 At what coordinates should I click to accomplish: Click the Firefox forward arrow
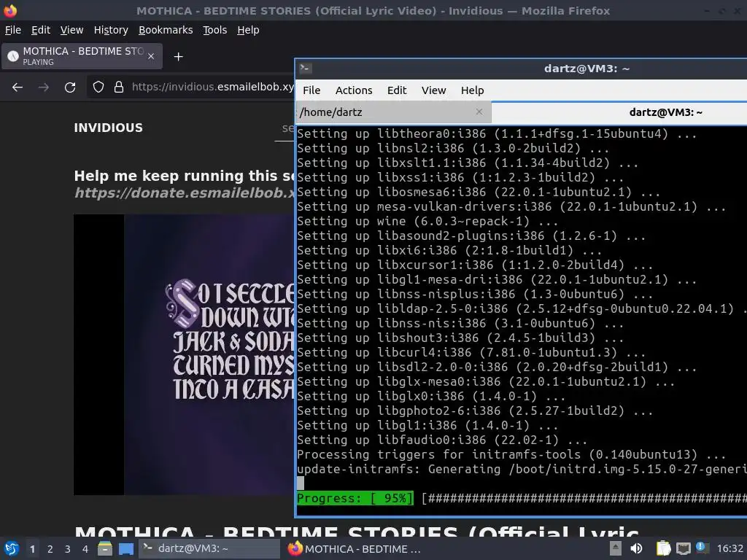point(43,87)
